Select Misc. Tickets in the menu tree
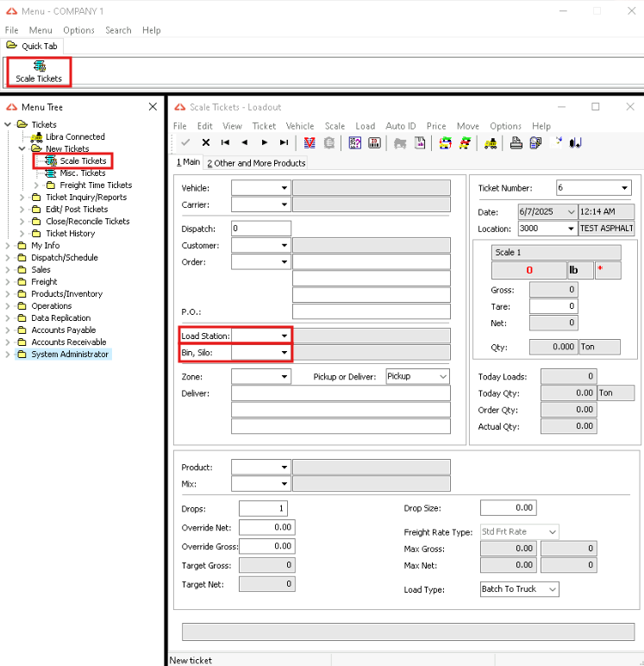 83,173
